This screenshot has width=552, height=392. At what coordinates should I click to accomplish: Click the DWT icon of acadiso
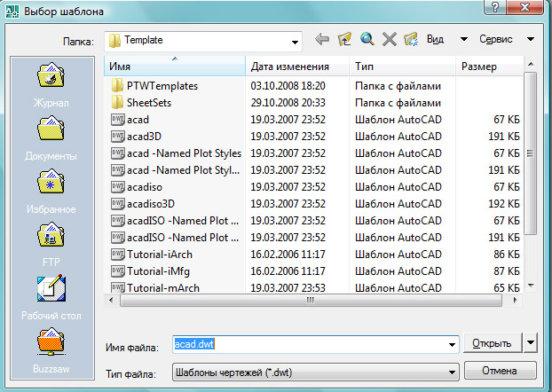tap(117, 187)
